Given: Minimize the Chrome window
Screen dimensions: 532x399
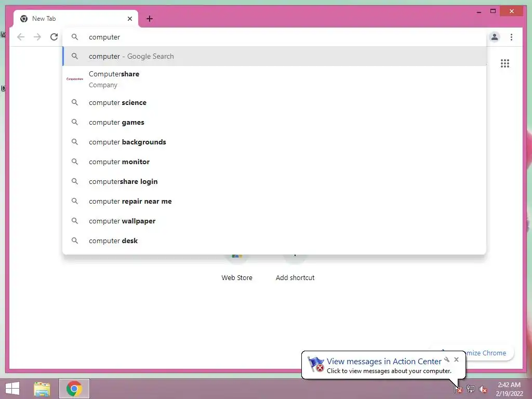Looking at the screenshot, I should coord(479,12).
